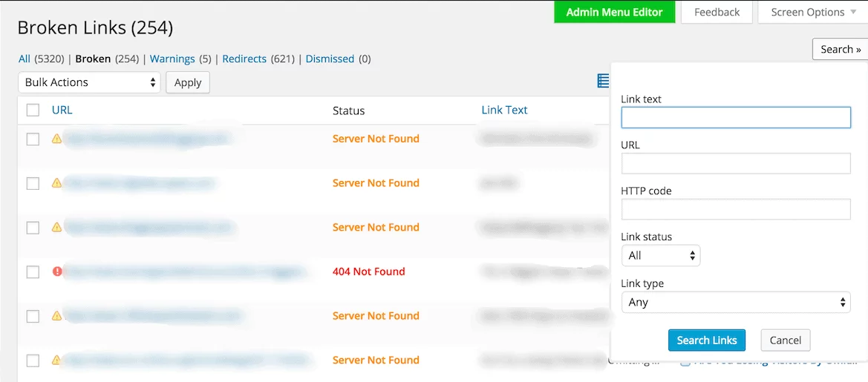
Task: Click the Link status label
Action: 647,237
